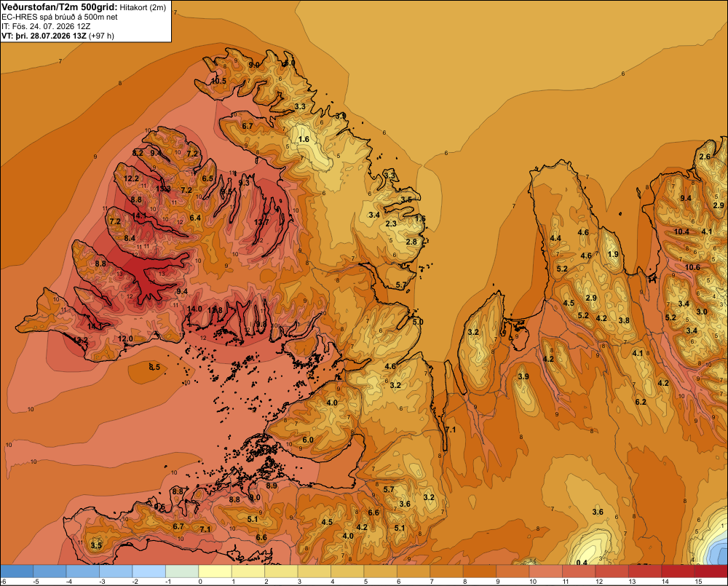
Task: Pick the pale yellow 0 to 1 legend swatch
Action: (x=215, y=571)
